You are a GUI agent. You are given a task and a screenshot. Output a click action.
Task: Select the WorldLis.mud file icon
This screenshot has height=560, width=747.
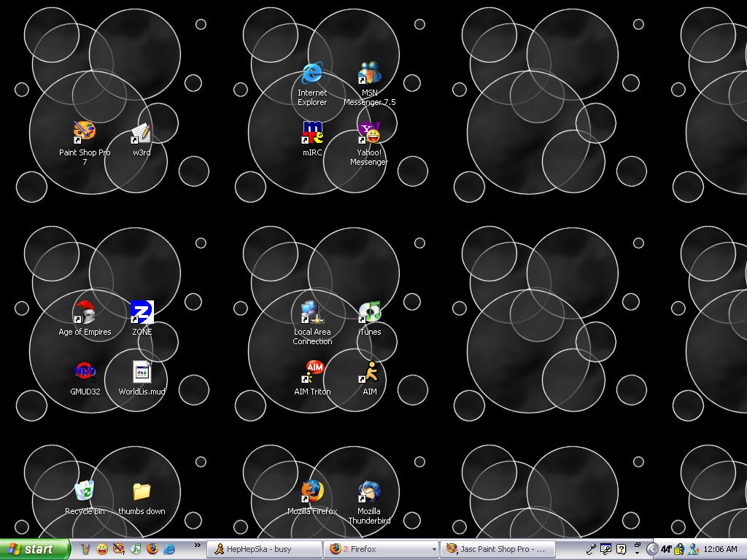click(142, 378)
